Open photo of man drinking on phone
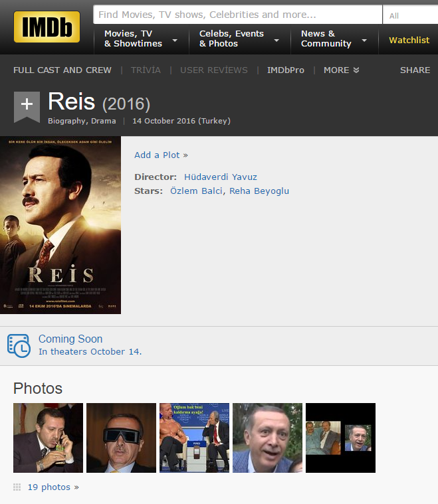Viewport: 438px width, 504px height. click(48, 438)
